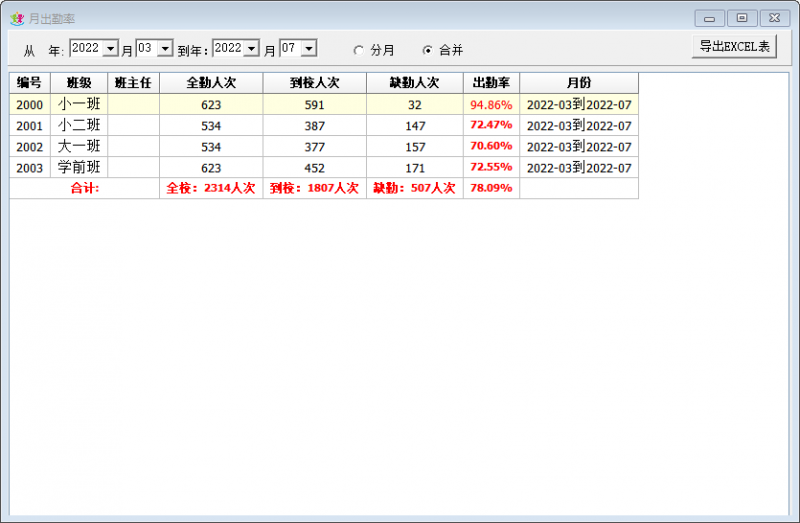Close the 月出勤率 window
800x523 pixels.
click(774, 18)
